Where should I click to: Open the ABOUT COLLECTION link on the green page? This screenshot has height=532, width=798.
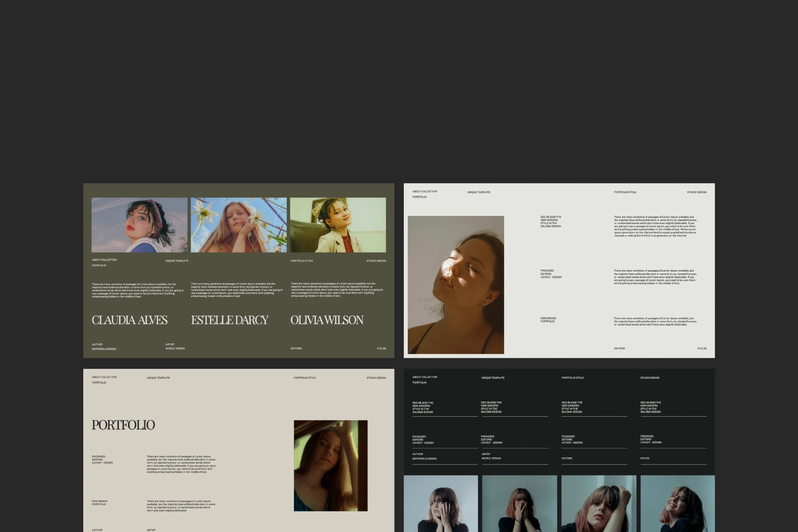tap(103, 260)
